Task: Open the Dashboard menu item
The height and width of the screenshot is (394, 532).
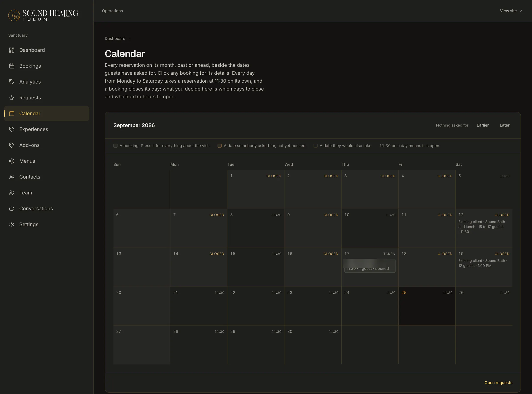Action: 47,50
